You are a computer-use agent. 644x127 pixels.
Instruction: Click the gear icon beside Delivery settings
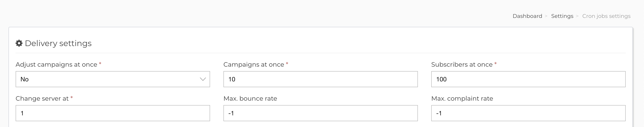(19, 43)
